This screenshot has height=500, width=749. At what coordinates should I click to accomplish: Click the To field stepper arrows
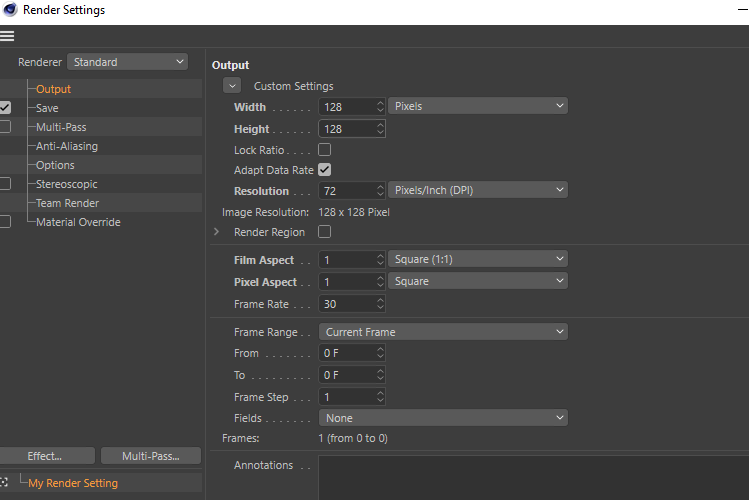(x=380, y=375)
